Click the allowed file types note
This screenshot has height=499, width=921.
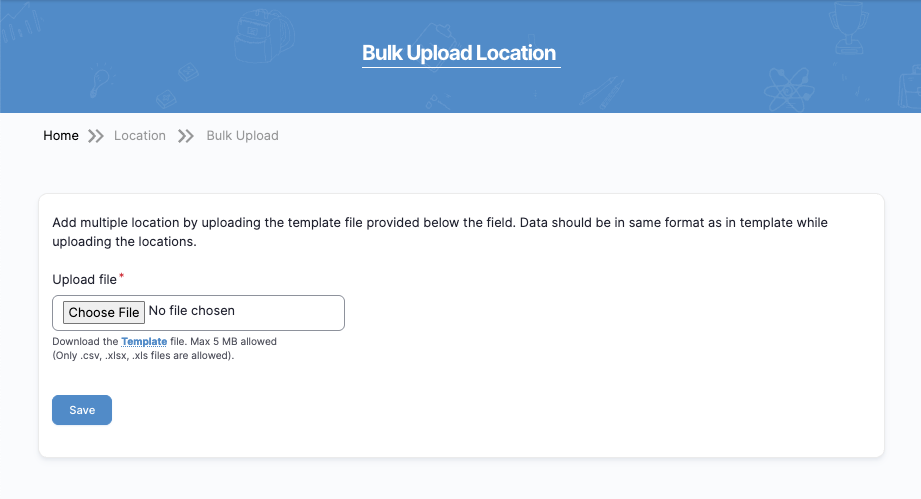tap(143, 355)
